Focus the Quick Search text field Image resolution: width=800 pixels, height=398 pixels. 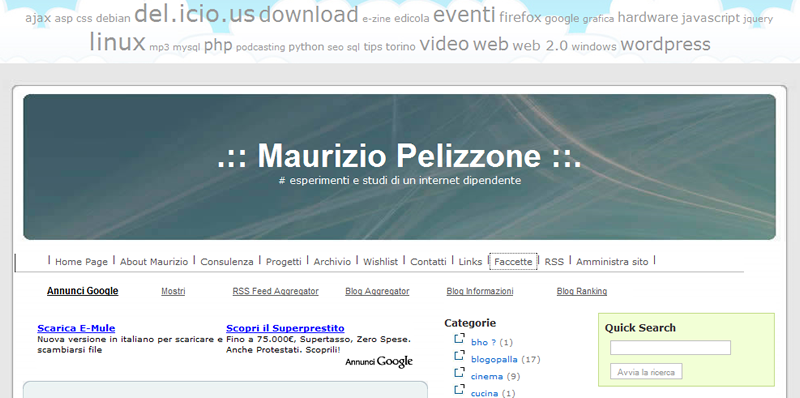pos(670,347)
